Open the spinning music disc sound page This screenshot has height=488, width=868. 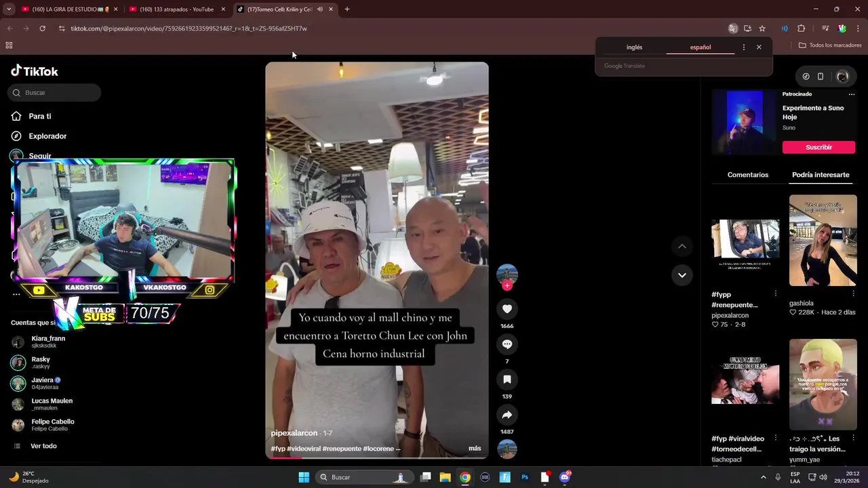point(507,449)
